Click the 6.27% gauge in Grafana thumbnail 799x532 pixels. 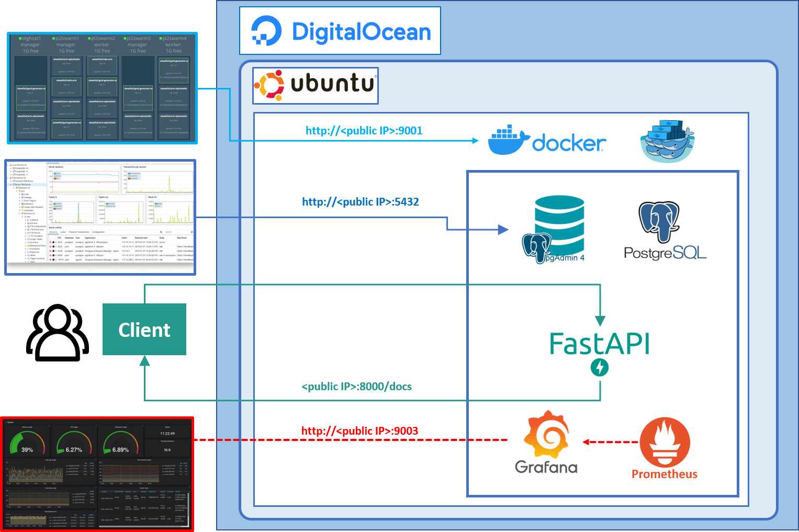tap(74, 444)
